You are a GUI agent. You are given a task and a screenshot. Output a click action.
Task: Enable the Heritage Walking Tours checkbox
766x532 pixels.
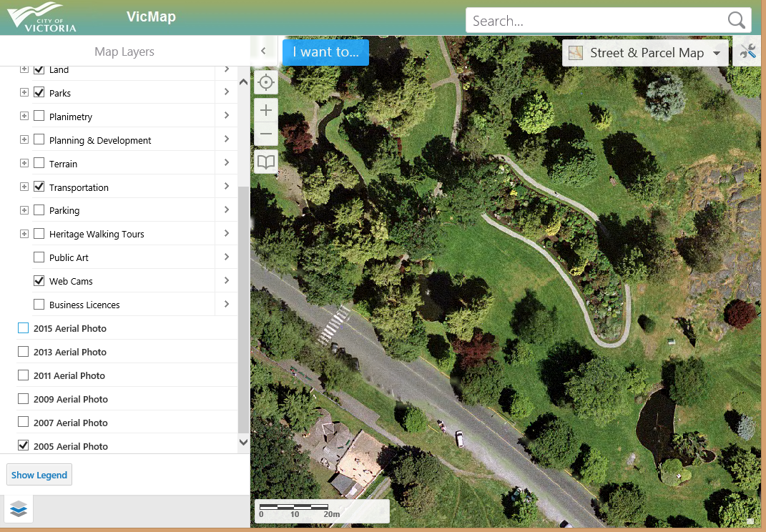click(39, 234)
